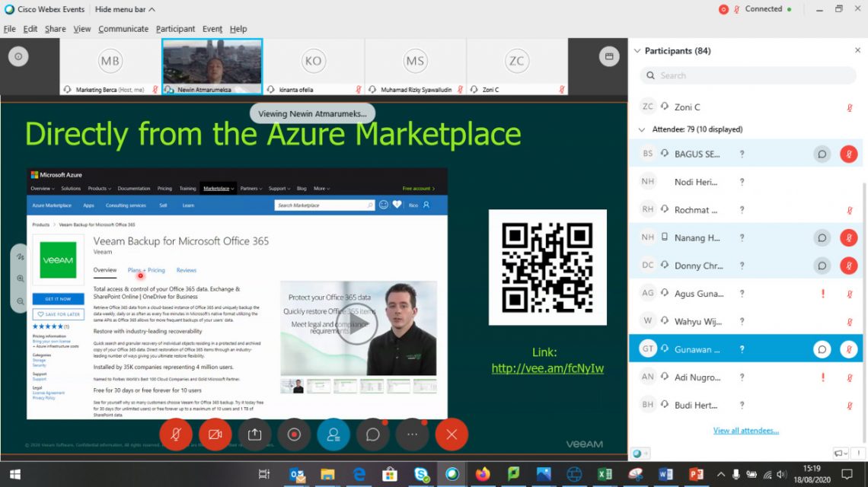
Task: Open chat with Donny Chr attendee
Action: [822, 266]
